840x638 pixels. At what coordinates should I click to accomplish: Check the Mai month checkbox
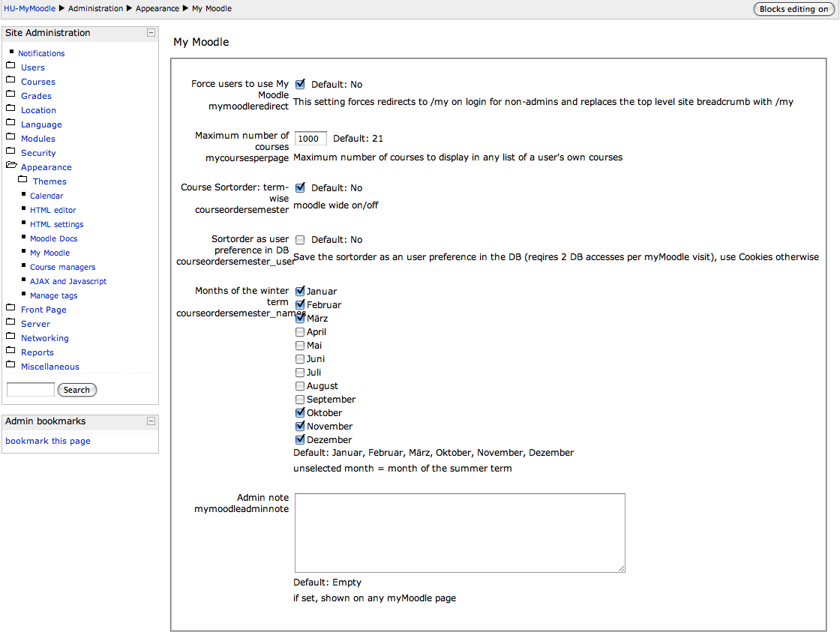pos(300,346)
